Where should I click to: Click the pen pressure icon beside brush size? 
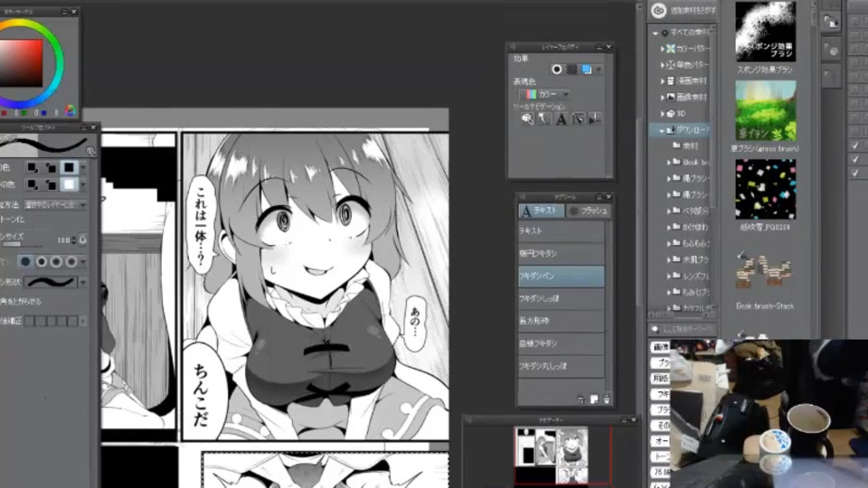[83, 239]
